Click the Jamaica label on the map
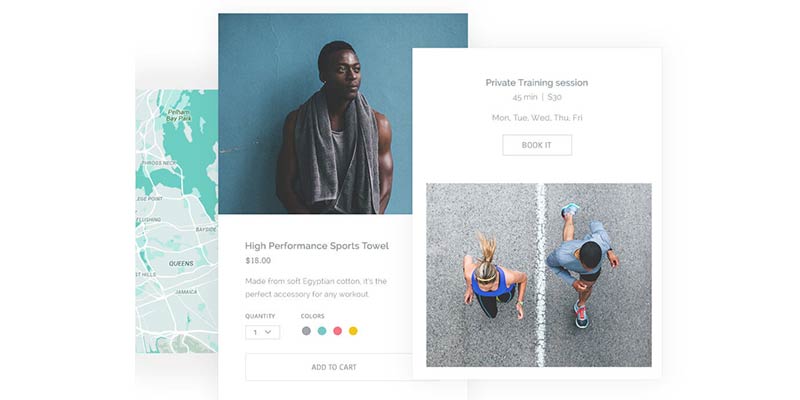 [x=186, y=292]
